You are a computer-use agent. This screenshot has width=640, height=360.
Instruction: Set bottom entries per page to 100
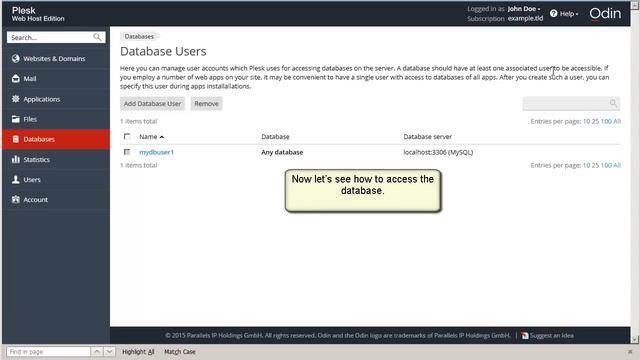606,165
